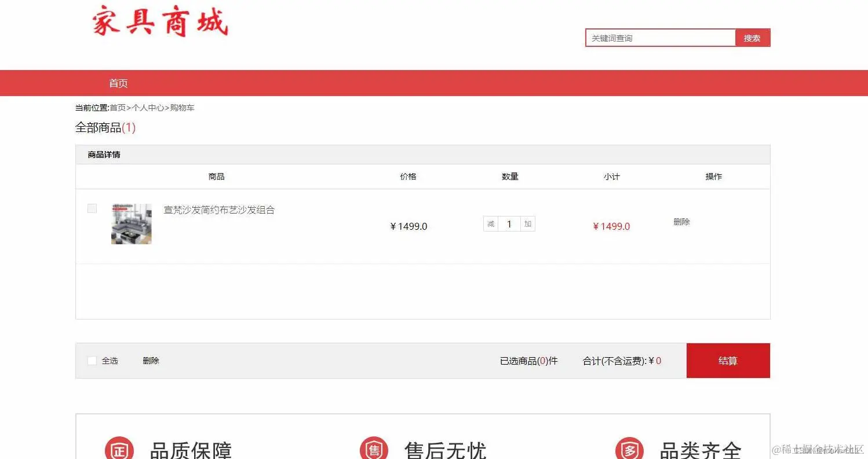868x459 pixels.
Task: Click the 合计(不含运费): ¥0 total text
Action: tap(622, 361)
